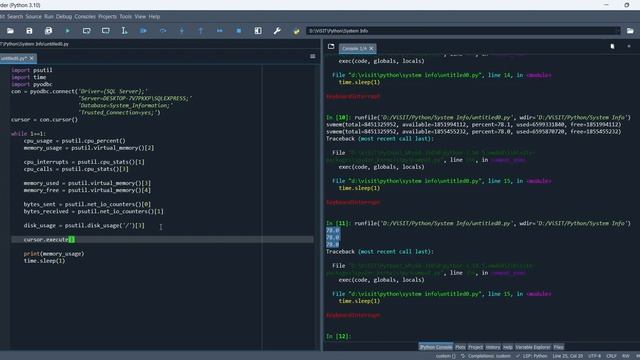640x360 pixels.
Task: Open the Search menu
Action: [x=15, y=17]
